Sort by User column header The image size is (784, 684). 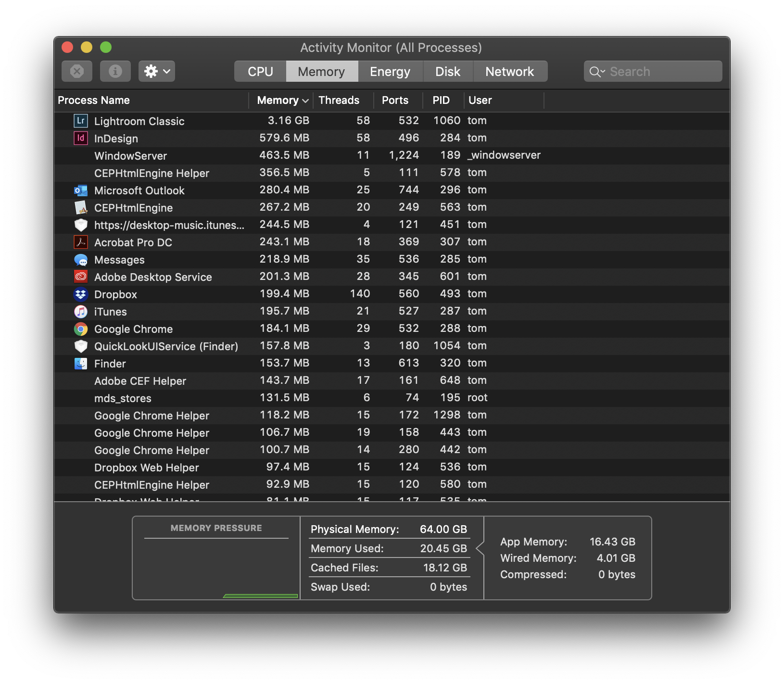click(504, 100)
